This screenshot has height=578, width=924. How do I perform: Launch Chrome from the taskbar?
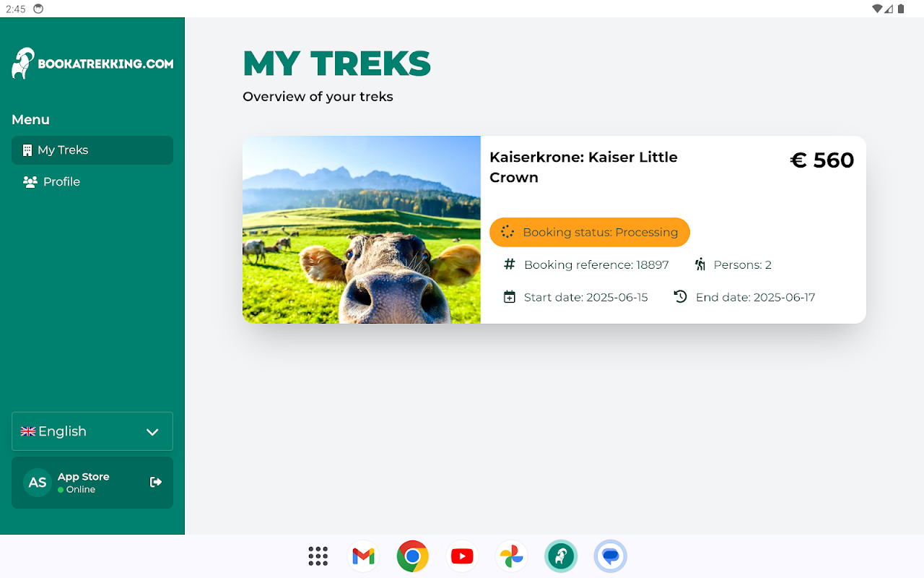(413, 556)
